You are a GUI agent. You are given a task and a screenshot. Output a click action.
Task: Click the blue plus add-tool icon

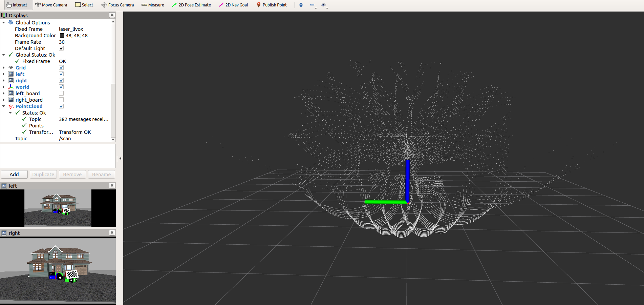(x=301, y=5)
